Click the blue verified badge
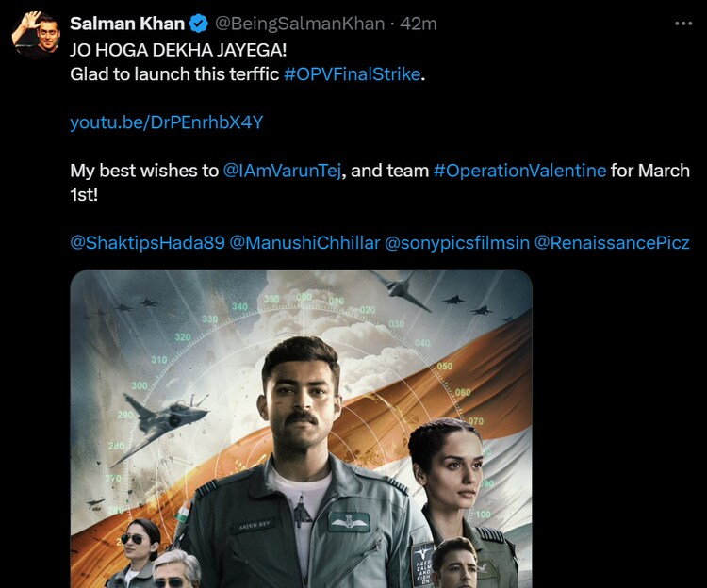The image size is (707, 588). click(199, 24)
